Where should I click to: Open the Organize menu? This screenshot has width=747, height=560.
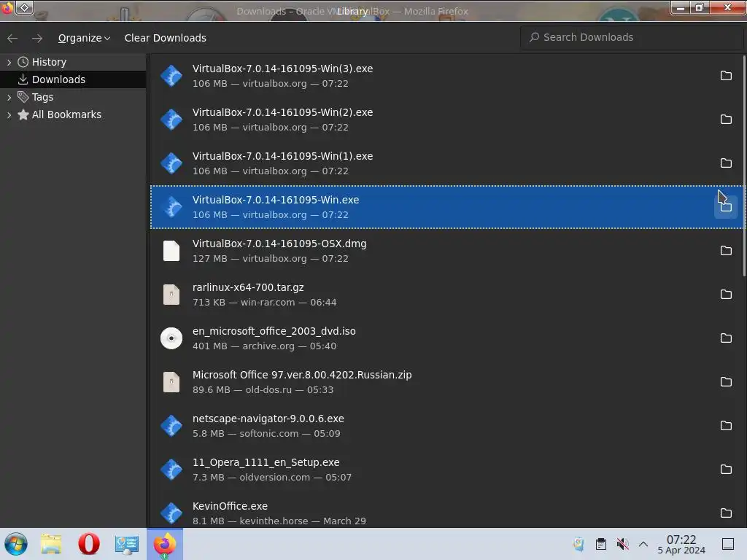84,38
